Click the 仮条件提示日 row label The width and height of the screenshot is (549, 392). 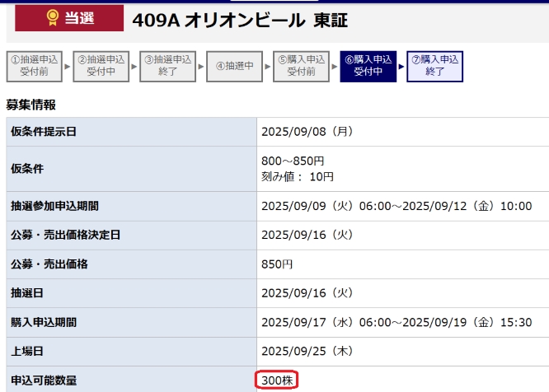point(44,132)
